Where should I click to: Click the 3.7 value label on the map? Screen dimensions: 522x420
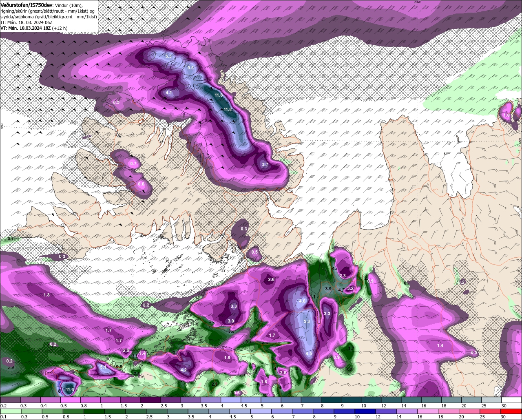[265, 164]
